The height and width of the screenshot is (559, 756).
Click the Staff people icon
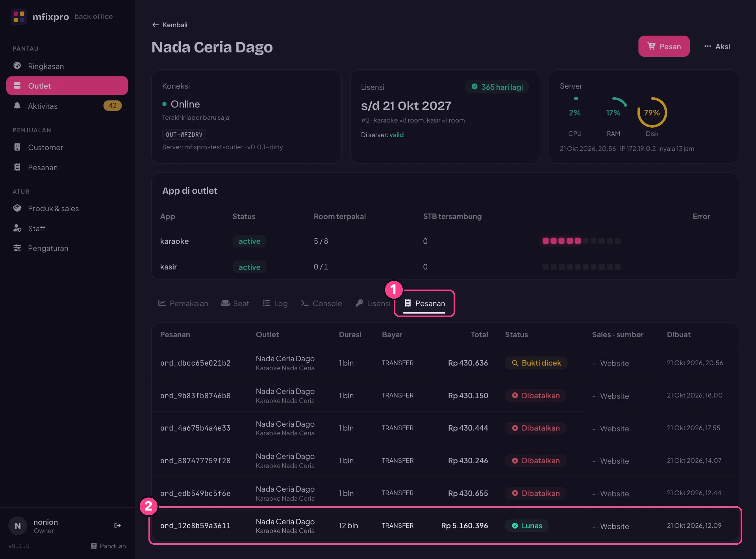point(17,228)
